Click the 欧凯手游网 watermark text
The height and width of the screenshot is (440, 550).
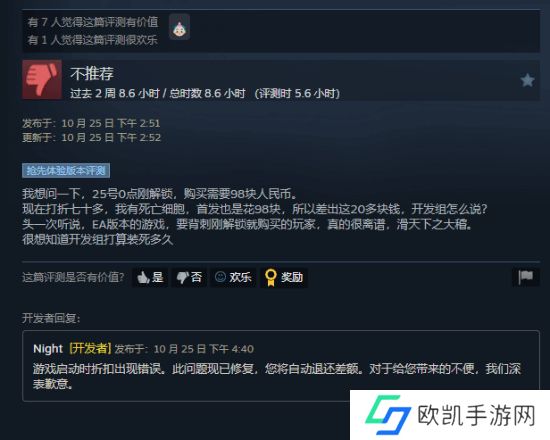coord(476,415)
